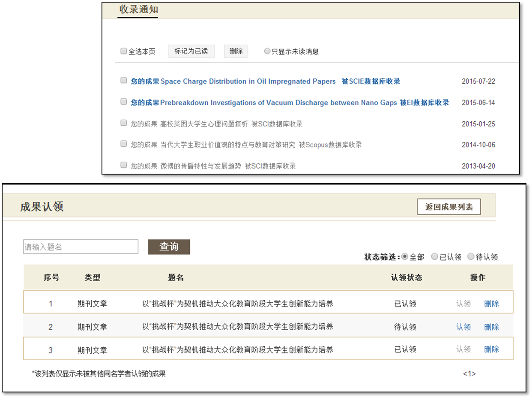Focus the 请输入题名 search field
Viewport: 532px width, 398px height.
81,247
